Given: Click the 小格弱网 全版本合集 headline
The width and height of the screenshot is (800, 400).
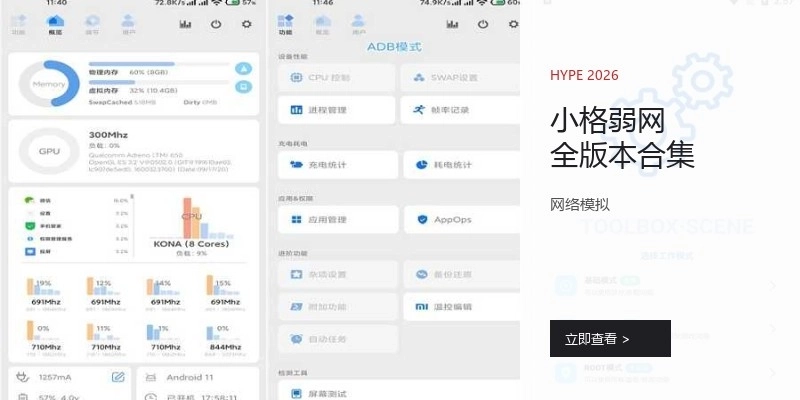Looking at the screenshot, I should [x=622, y=138].
